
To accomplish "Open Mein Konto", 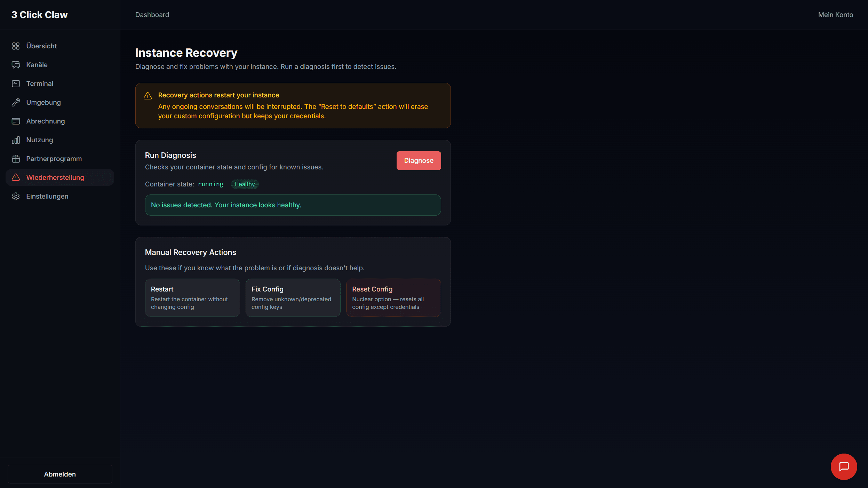I will click(835, 15).
